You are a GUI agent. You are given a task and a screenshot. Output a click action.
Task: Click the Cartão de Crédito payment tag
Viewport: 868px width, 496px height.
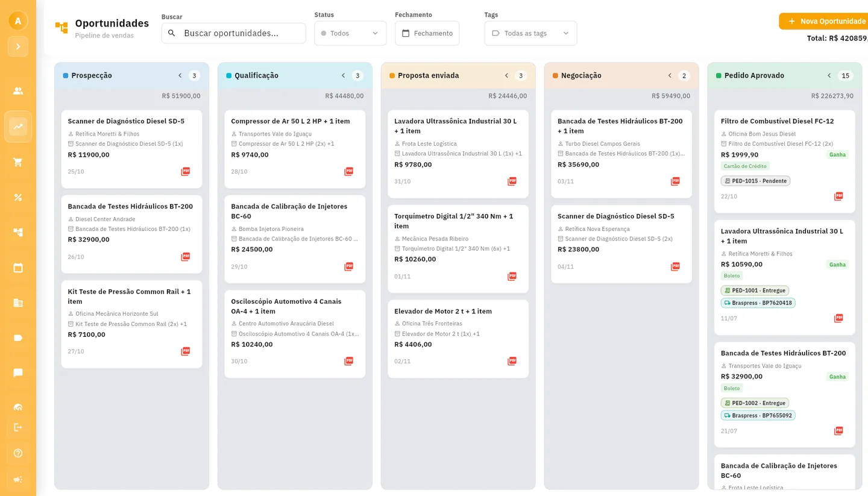coord(745,166)
